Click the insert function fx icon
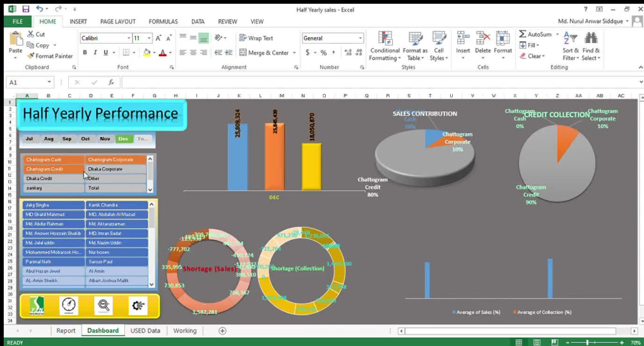Image resolution: width=644 pixels, height=346 pixels. pos(111,82)
